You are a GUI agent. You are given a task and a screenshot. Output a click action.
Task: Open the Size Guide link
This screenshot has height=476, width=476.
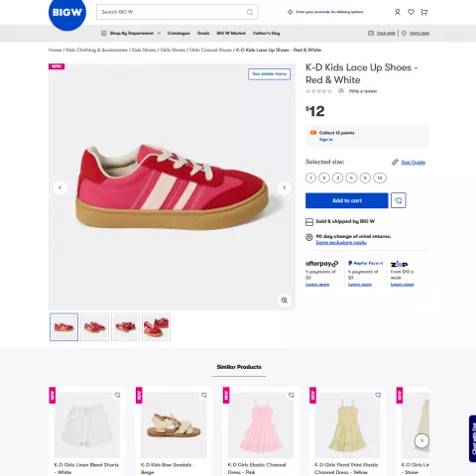pyautogui.click(x=414, y=163)
